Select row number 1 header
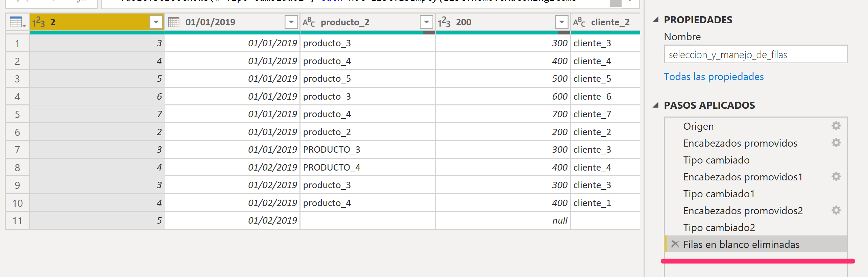Viewport: 868px width, 277px height. click(18, 43)
